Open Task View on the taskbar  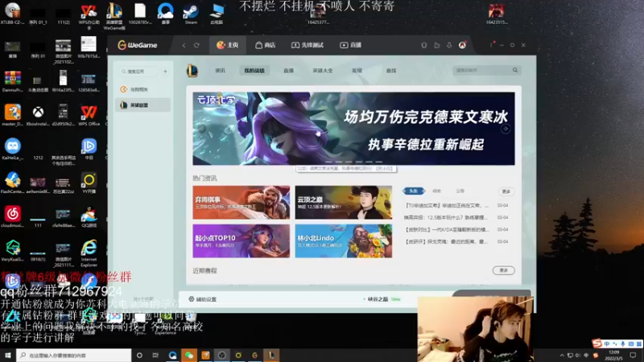(x=155, y=355)
